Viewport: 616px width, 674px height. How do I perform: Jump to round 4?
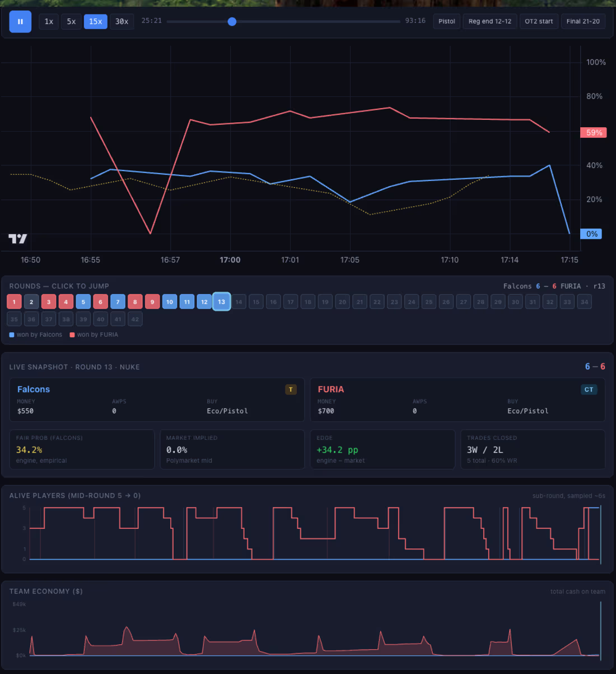coord(66,302)
